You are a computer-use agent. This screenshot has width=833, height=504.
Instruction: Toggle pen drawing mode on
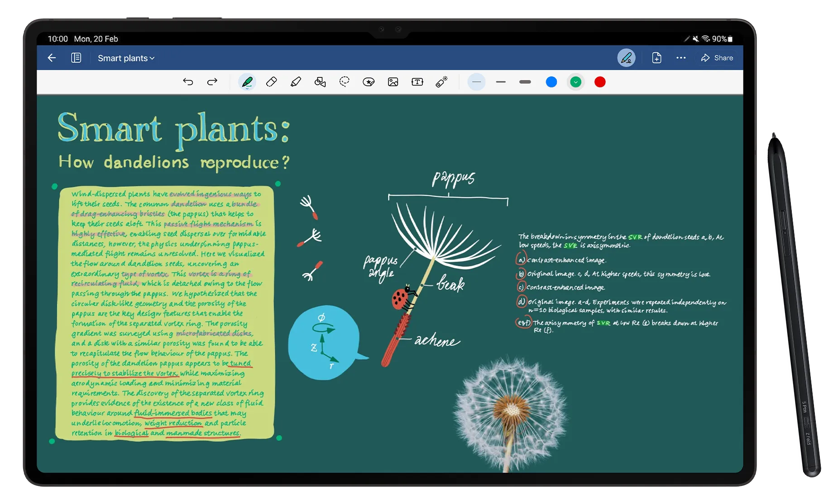[626, 58]
